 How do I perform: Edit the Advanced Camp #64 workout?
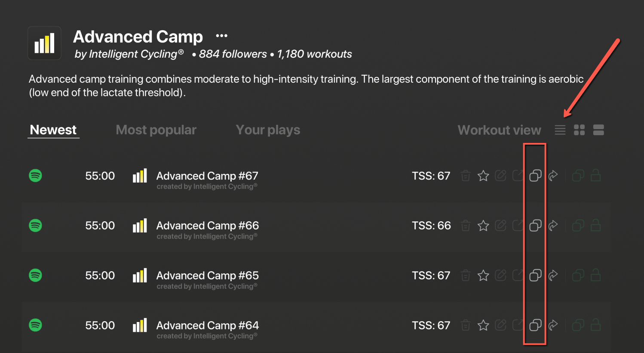point(500,325)
